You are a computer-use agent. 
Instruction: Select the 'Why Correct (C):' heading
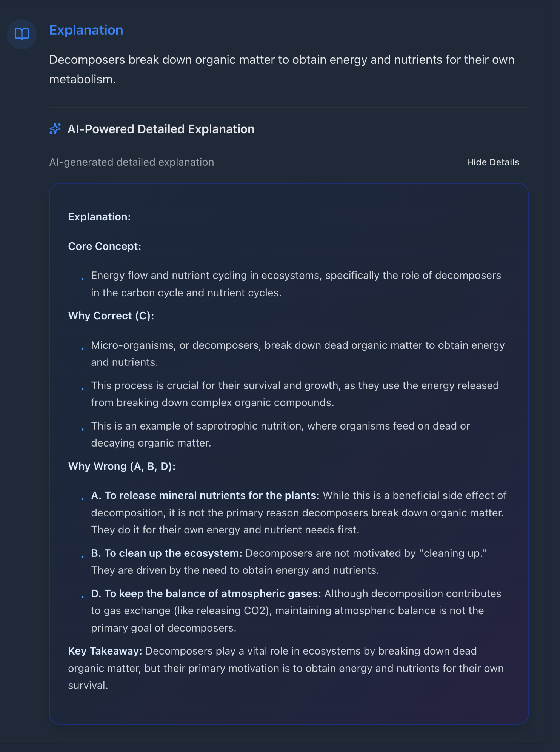tap(111, 316)
